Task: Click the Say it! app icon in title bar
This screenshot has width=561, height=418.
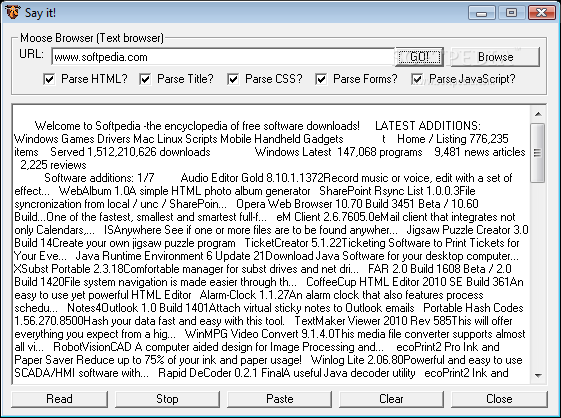Action: (x=13, y=12)
